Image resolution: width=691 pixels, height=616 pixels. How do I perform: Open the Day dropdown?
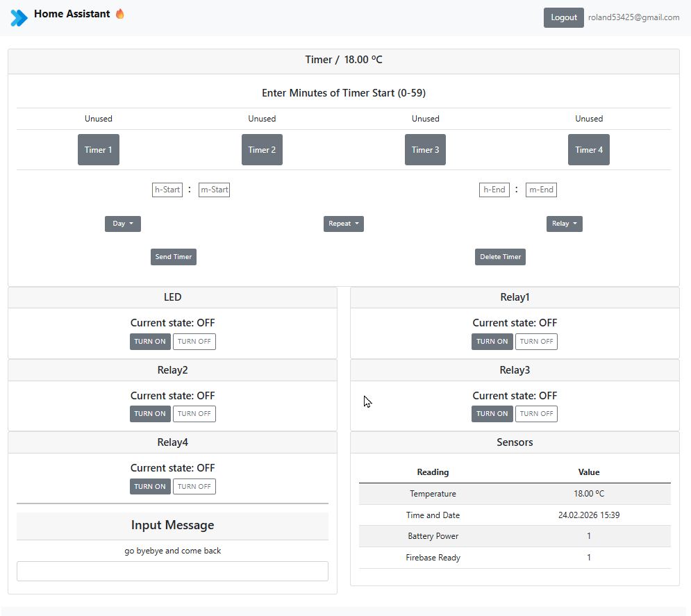point(122,224)
